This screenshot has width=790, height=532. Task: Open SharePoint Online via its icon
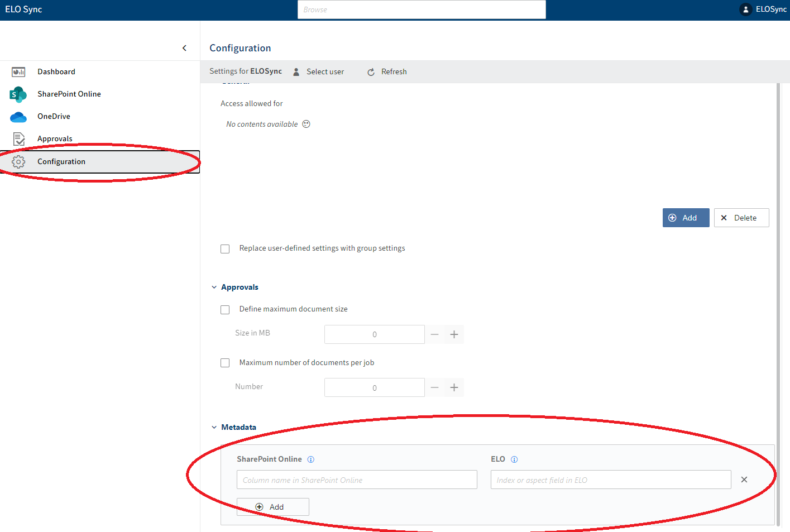tap(18, 94)
